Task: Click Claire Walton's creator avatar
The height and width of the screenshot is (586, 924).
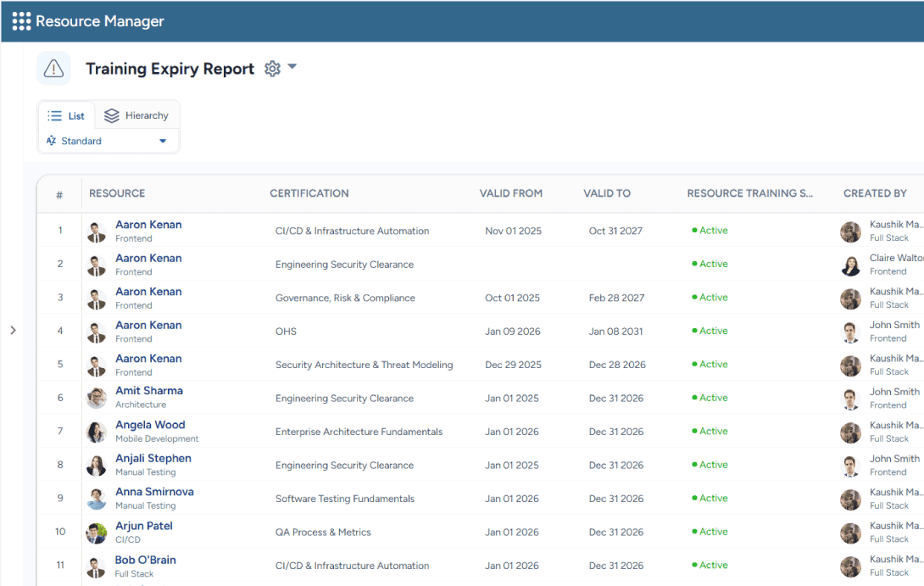Action: pyautogui.click(x=850, y=265)
